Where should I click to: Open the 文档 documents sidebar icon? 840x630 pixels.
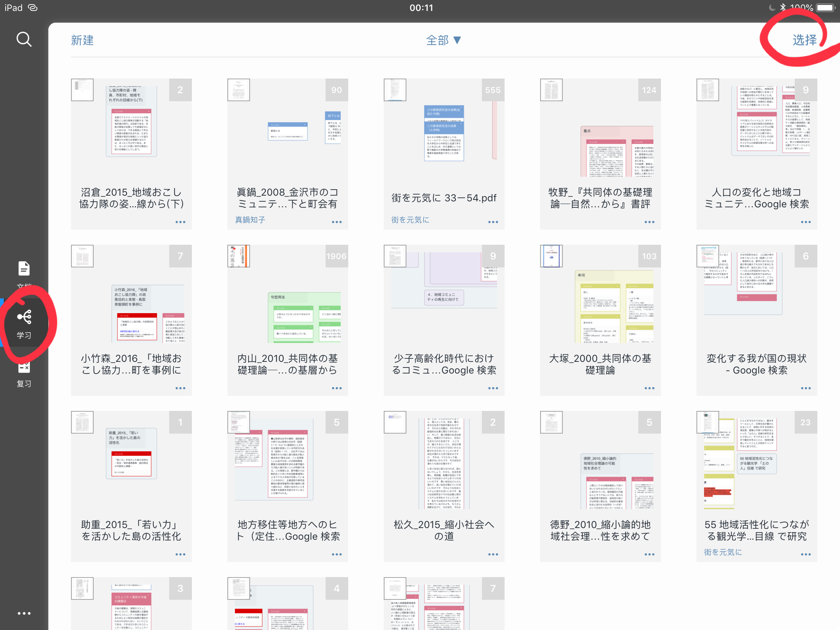point(24,274)
